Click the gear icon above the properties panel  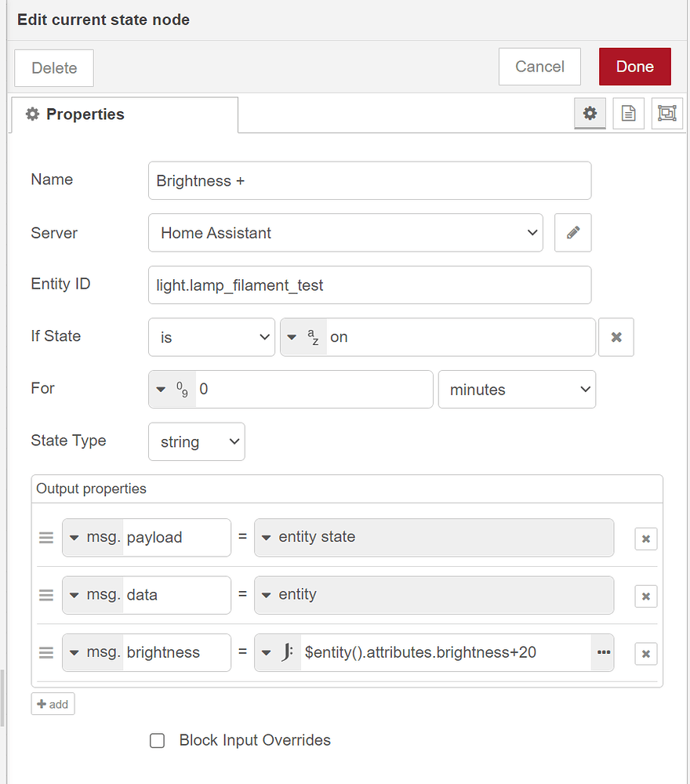[590, 113]
